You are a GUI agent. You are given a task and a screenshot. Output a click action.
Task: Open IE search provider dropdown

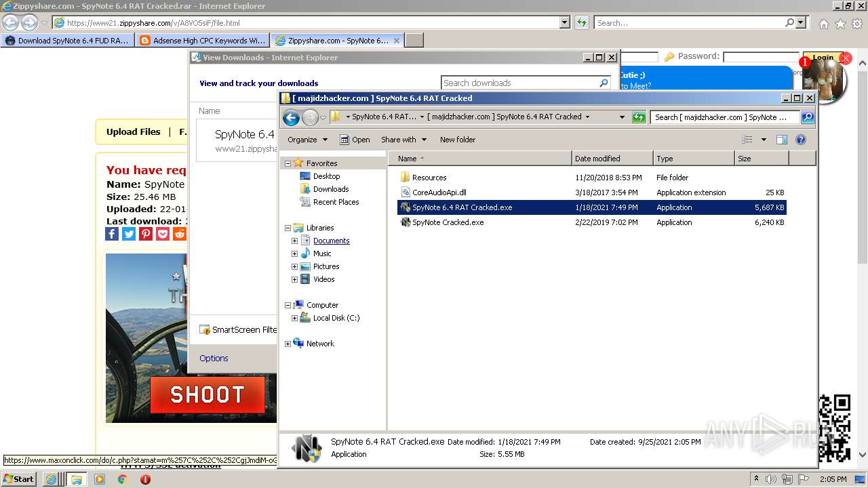coord(802,23)
